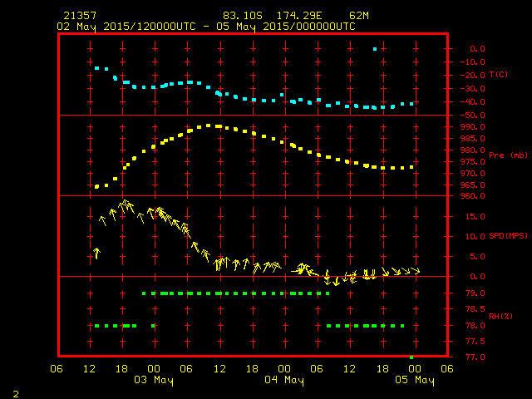Select the first cyan temperature data point
The height and width of the screenshot is (399, 532).
[96, 68]
